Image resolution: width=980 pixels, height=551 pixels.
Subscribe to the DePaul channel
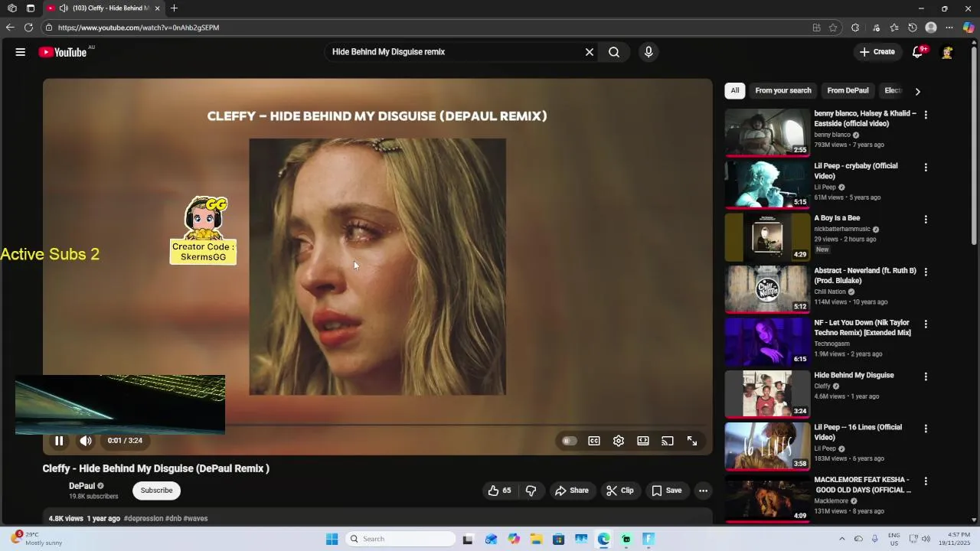pyautogui.click(x=156, y=491)
